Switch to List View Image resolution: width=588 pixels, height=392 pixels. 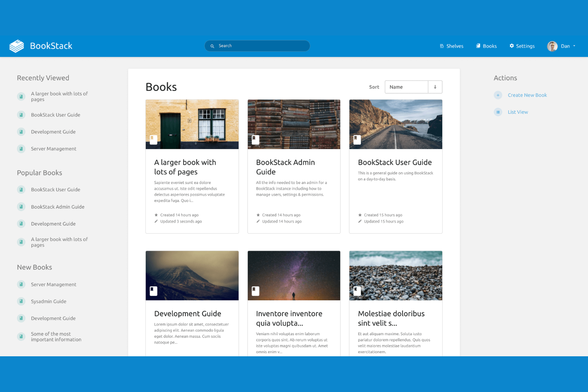click(518, 112)
